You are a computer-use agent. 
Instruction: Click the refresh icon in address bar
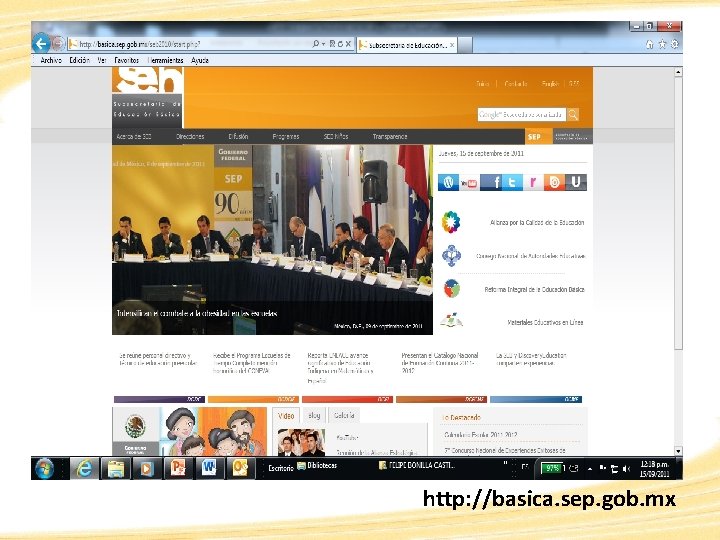coord(340,44)
